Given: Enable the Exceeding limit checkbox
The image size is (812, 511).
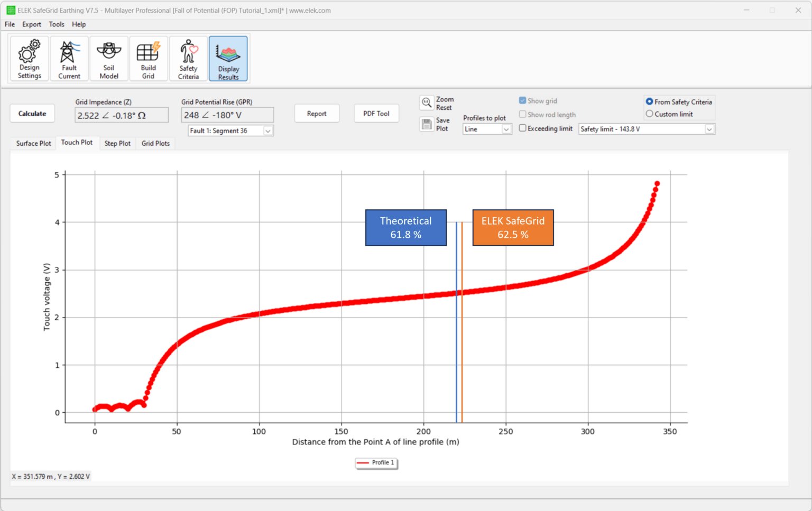Looking at the screenshot, I should [x=522, y=128].
